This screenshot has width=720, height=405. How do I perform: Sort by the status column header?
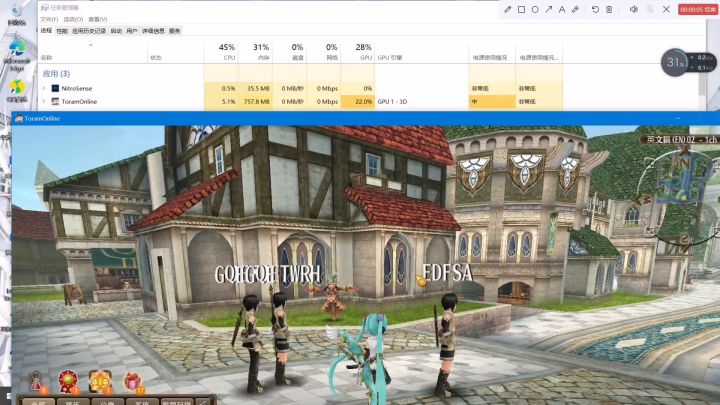pos(175,51)
